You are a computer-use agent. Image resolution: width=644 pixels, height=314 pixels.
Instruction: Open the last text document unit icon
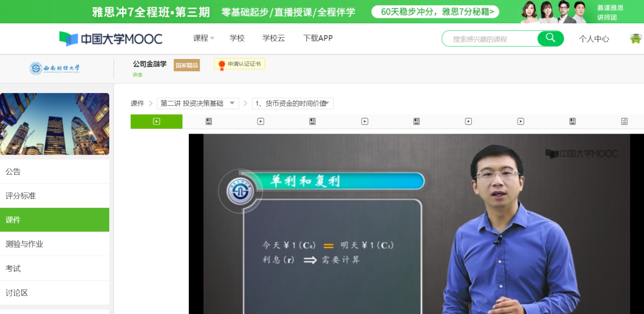pos(624,121)
